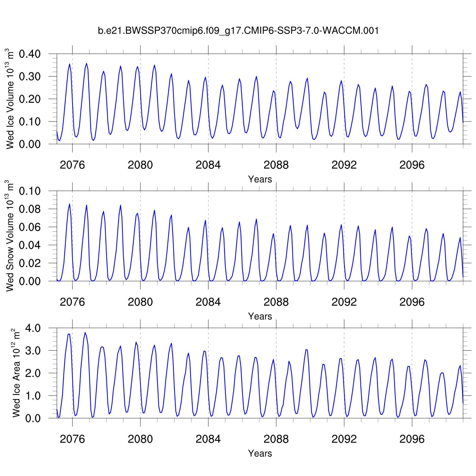Select the 2096 tick label under ice volume plot
Viewport: 476px width, 476px height.
pyautogui.click(x=412, y=165)
